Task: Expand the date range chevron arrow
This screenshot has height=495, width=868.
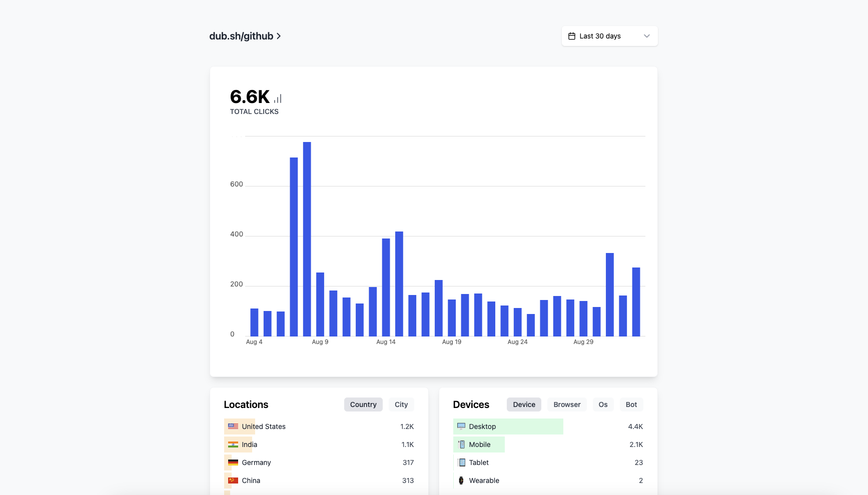Action: point(646,36)
